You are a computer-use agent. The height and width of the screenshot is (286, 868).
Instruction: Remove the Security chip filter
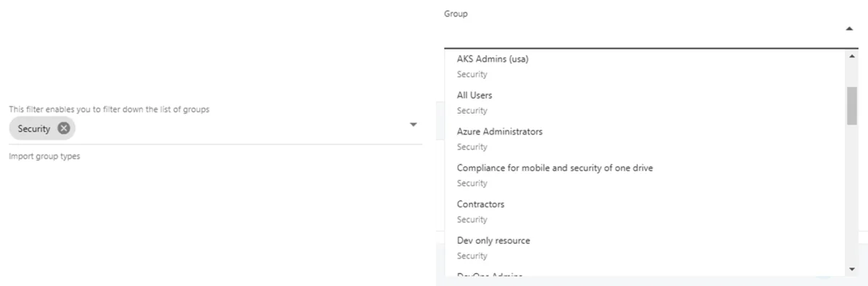click(x=64, y=128)
